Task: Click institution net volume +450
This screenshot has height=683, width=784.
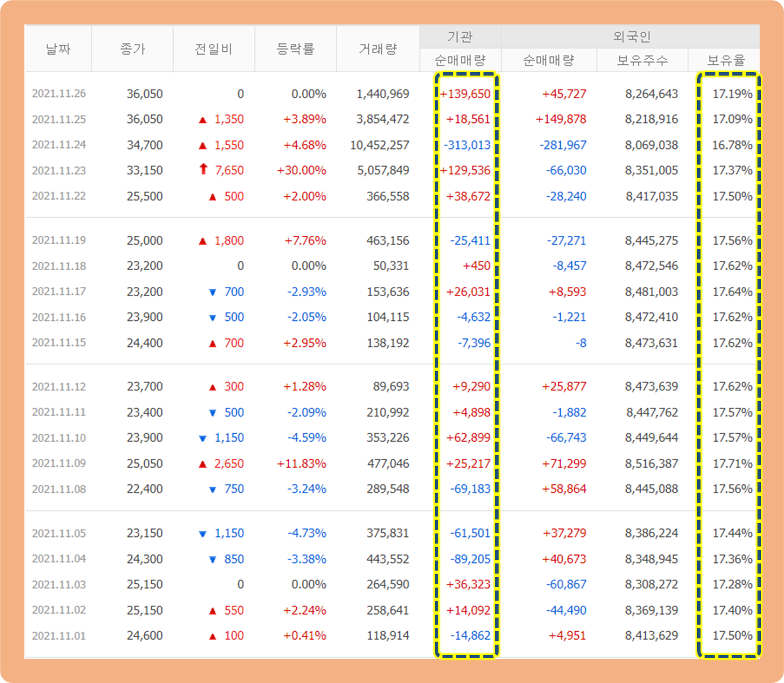Action: point(477,266)
